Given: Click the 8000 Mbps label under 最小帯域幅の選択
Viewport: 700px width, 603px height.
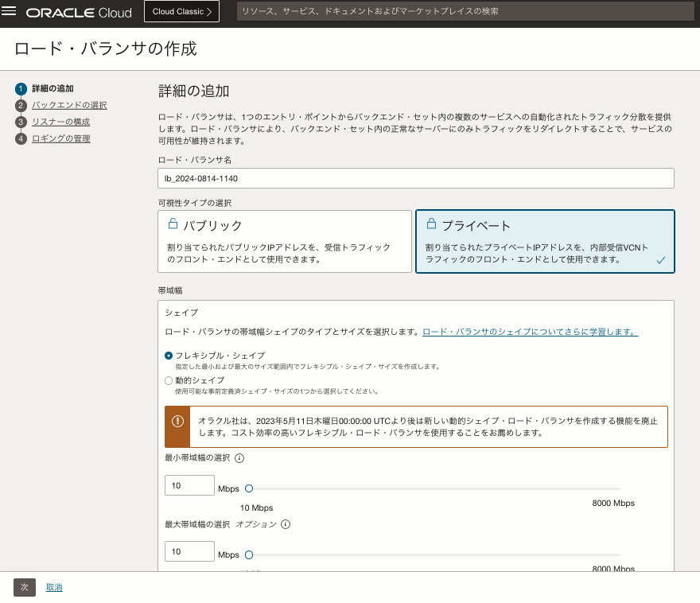Looking at the screenshot, I should click(x=613, y=503).
